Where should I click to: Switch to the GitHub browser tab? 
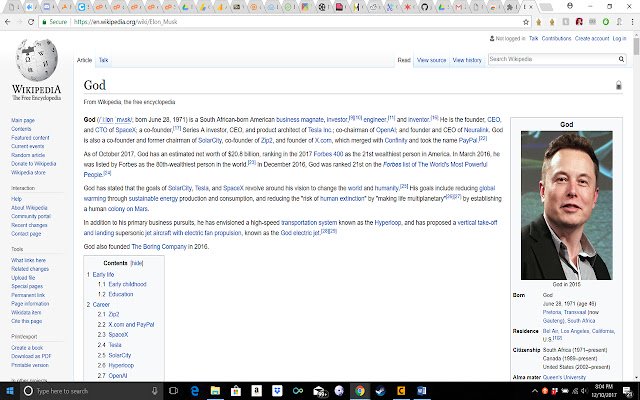pyautogui.click(x=424, y=7)
